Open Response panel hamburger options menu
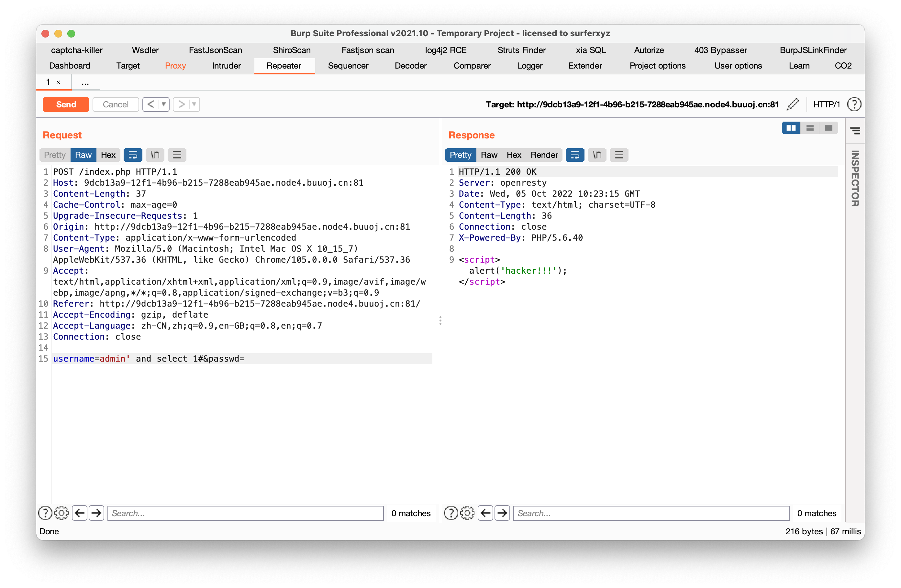 (619, 155)
